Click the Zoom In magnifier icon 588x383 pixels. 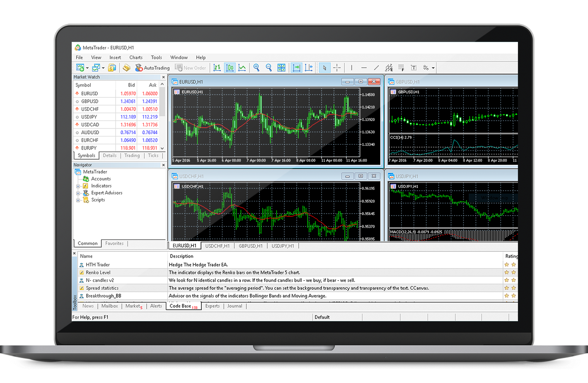(x=256, y=68)
